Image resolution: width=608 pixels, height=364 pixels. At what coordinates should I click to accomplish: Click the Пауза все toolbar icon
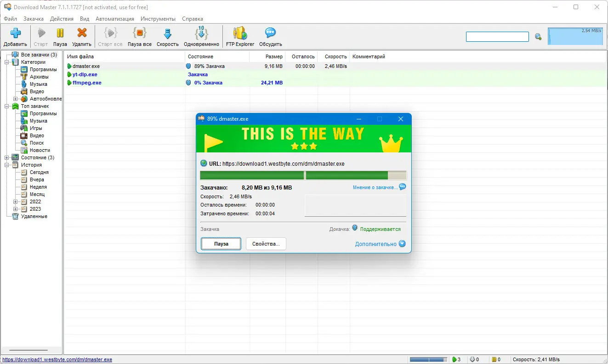140,33
